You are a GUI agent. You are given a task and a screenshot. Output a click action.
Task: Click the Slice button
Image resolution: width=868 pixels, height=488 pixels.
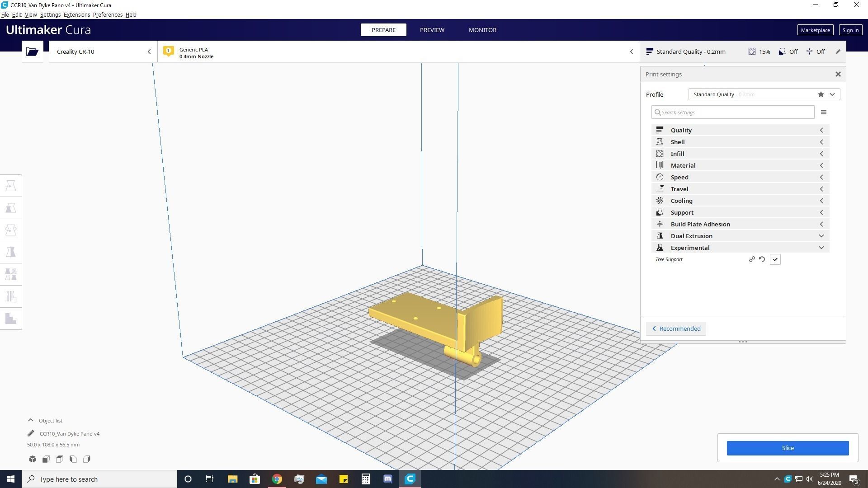tap(787, 448)
